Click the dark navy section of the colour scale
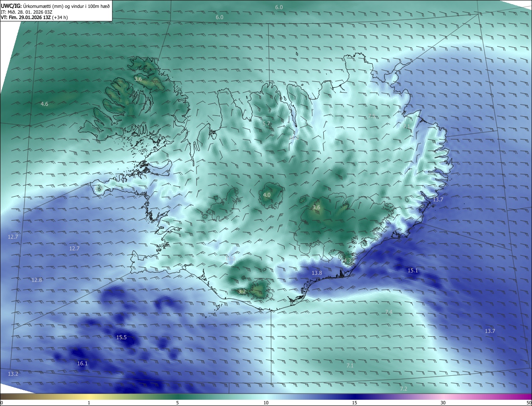 pyautogui.click(x=355, y=396)
